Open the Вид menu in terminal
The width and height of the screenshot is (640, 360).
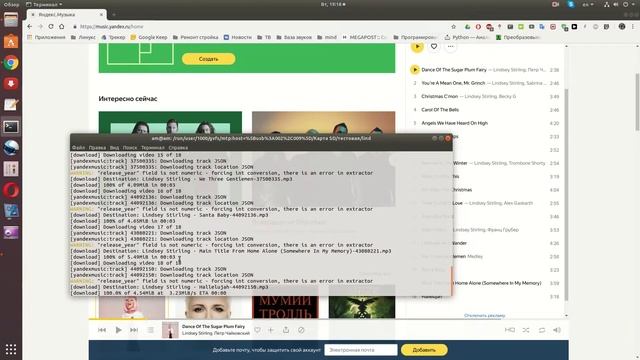pyautogui.click(x=114, y=148)
